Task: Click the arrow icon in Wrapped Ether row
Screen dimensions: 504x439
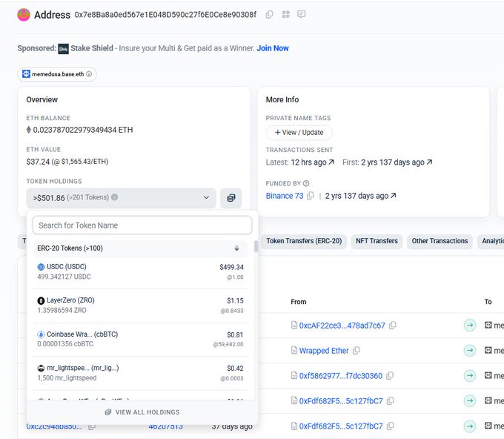Action: (x=470, y=350)
